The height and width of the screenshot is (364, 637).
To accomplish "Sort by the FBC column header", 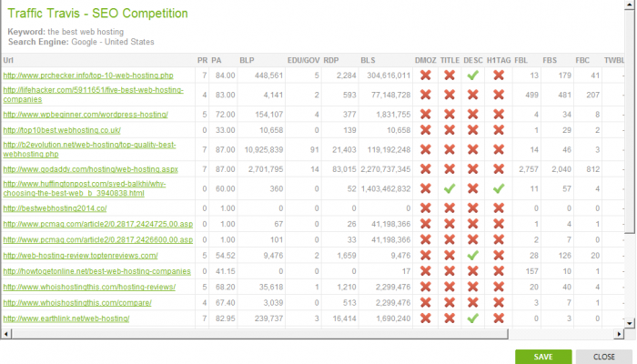I will (582, 60).
